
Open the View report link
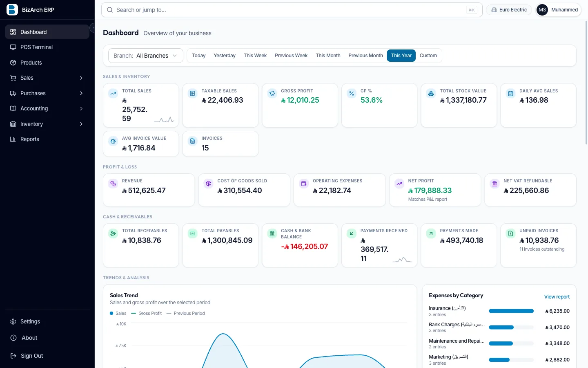(557, 297)
